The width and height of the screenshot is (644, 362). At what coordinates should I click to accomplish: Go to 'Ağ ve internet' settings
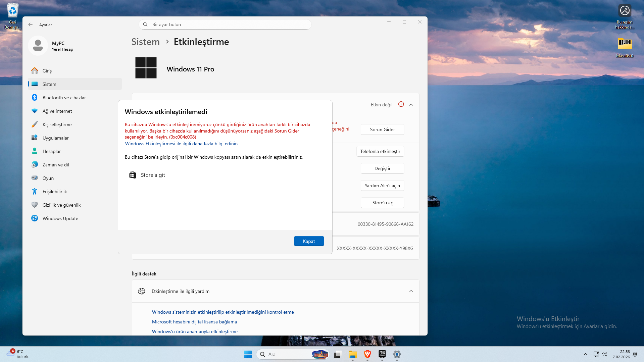(75, 111)
